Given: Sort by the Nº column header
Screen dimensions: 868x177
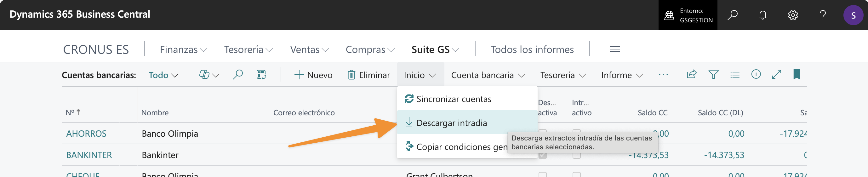Looking at the screenshot, I should point(73,112).
